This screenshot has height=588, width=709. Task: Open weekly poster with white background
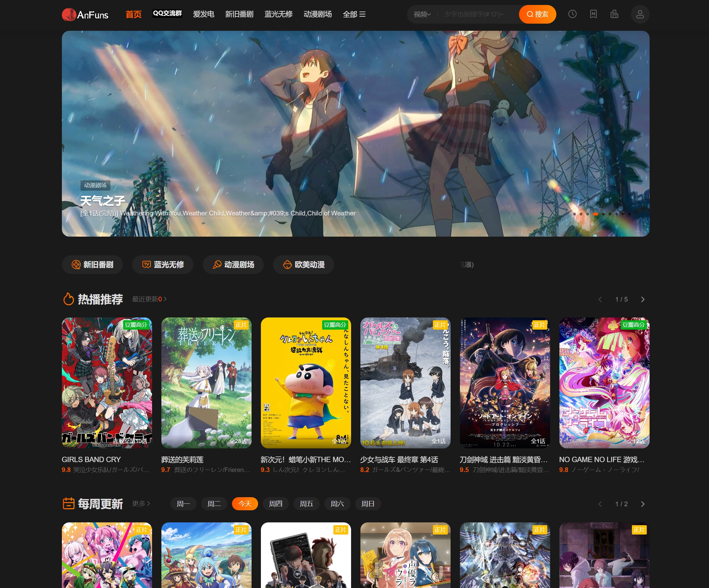[306, 555]
